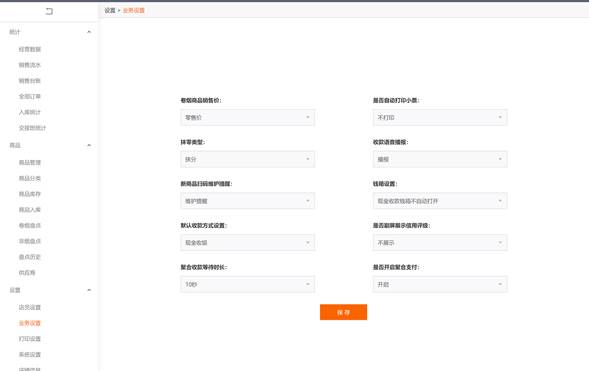
Task: Open 经营数据 in the sidebar
Action: click(x=30, y=49)
